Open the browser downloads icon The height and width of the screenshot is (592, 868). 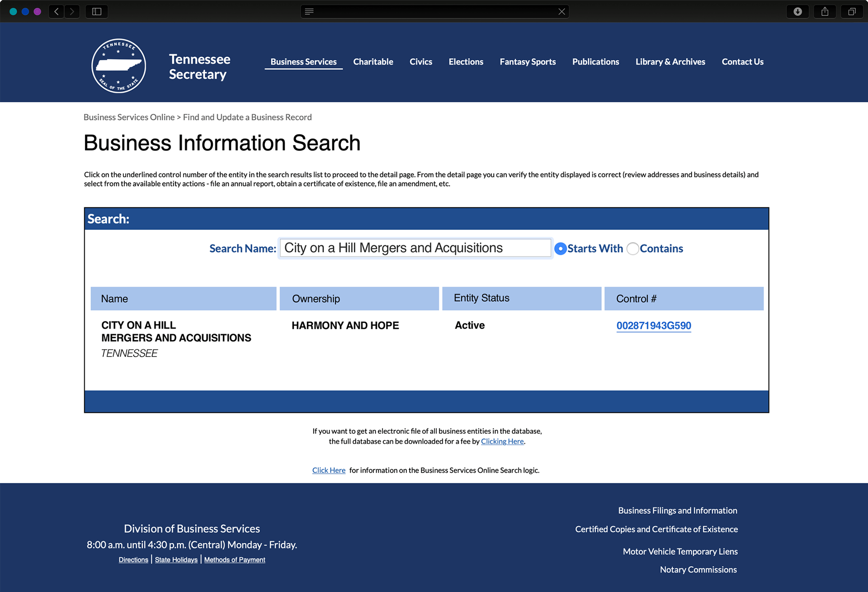pyautogui.click(x=797, y=11)
